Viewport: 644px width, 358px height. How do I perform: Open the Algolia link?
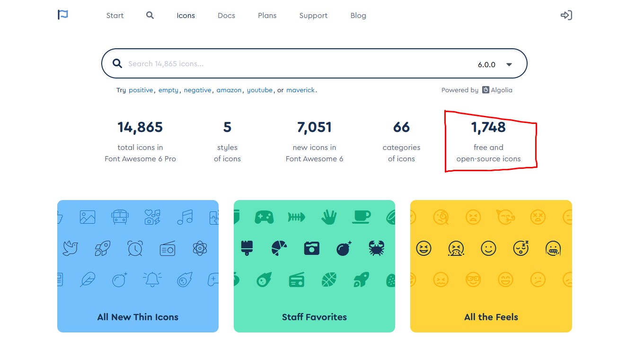click(x=497, y=90)
